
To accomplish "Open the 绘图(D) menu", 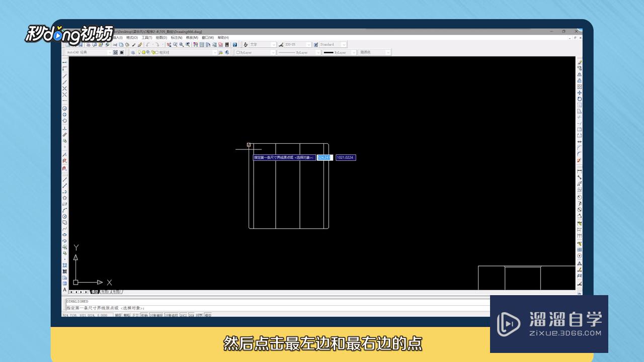I will coord(162,37).
